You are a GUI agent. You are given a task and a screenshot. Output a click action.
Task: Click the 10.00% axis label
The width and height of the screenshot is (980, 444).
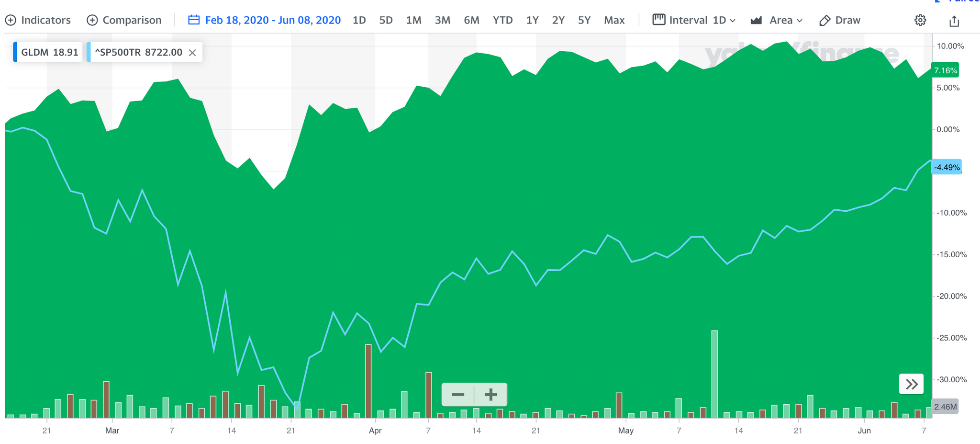[950, 46]
